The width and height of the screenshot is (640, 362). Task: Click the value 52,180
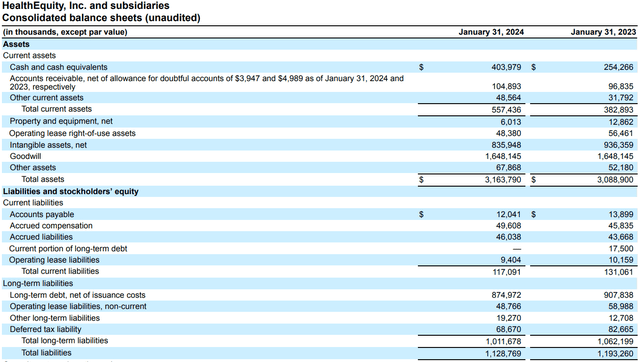coord(621,168)
